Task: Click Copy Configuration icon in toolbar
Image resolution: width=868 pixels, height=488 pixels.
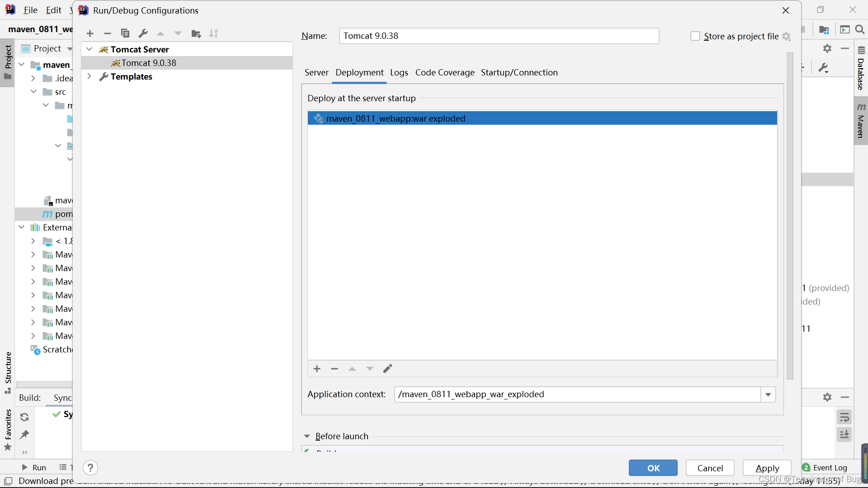Action: pos(125,33)
